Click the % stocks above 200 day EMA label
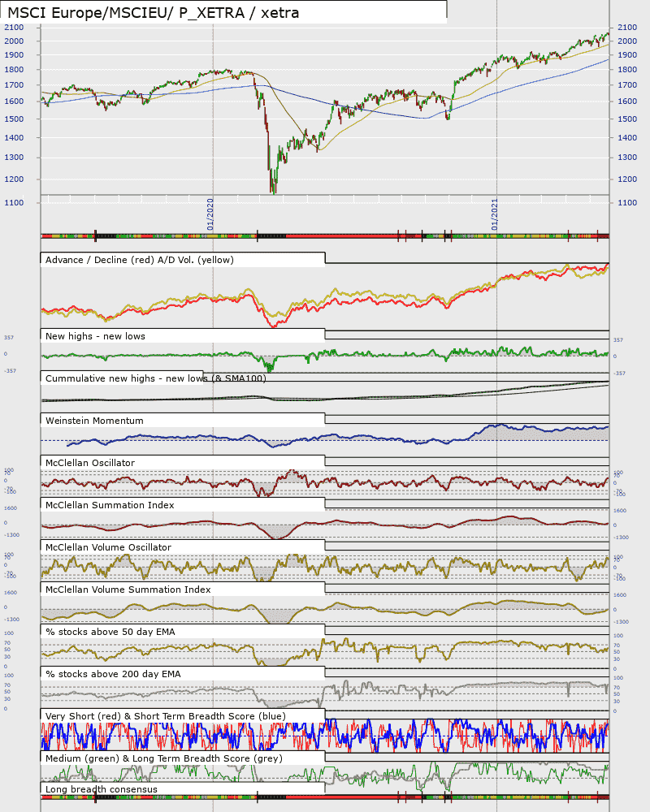Screen dimensions: 650x812 pos(113,674)
